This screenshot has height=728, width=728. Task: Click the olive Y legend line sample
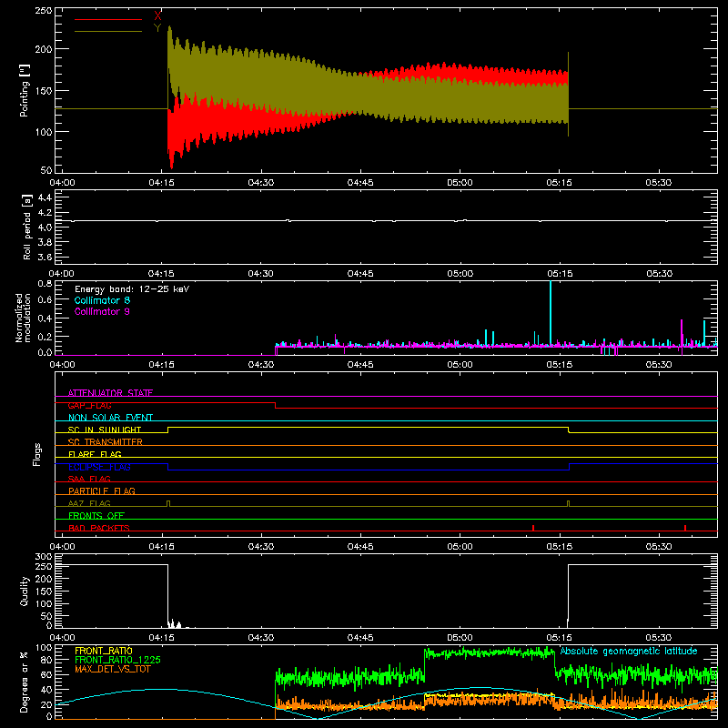[107, 31]
